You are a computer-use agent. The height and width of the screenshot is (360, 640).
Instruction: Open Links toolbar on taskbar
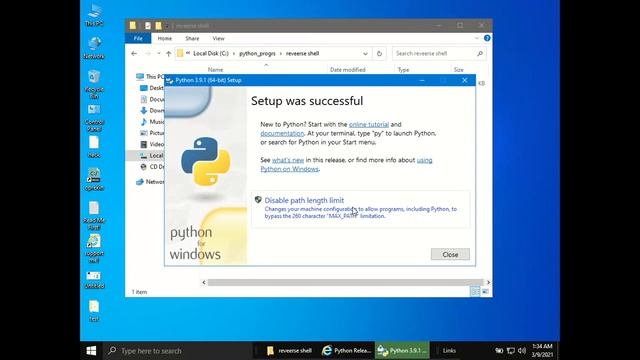(449, 351)
